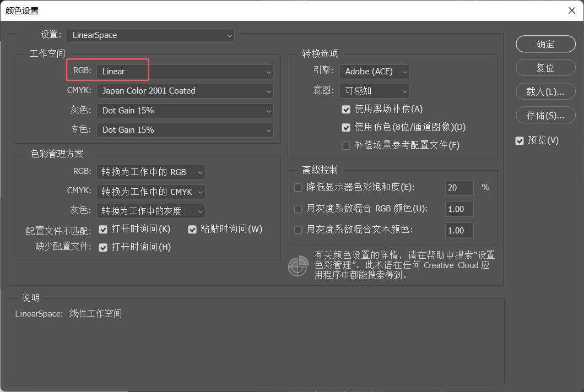Image resolution: width=584 pixels, height=392 pixels.
Task: Toggle 粘贴时询问(W) checkbox
Action: point(192,230)
